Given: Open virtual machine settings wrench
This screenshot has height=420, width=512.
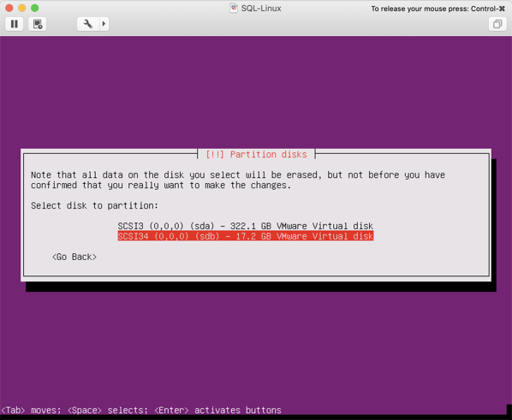Looking at the screenshot, I should (88, 24).
